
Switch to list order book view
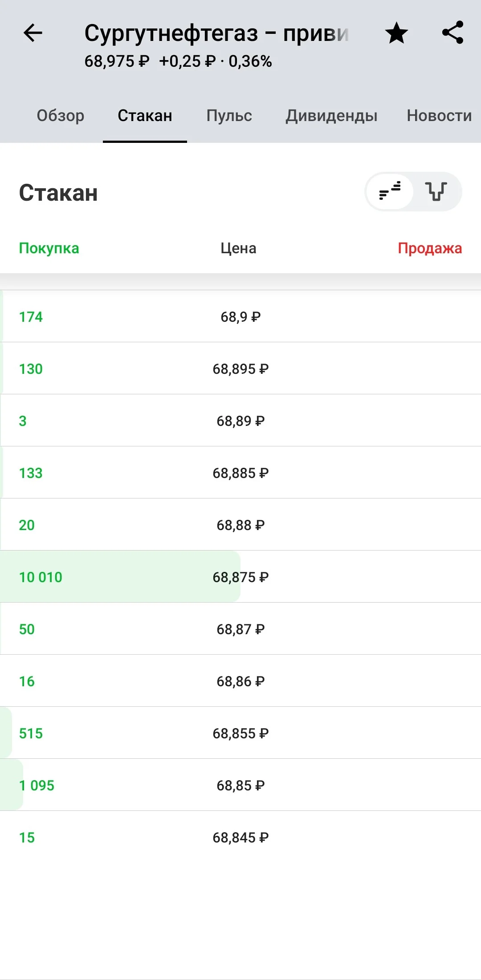pyautogui.click(x=390, y=191)
